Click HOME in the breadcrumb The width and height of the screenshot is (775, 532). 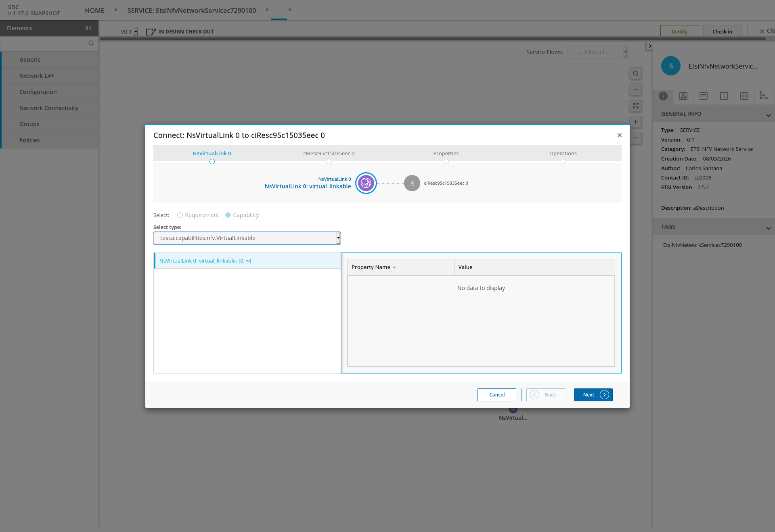(x=95, y=10)
